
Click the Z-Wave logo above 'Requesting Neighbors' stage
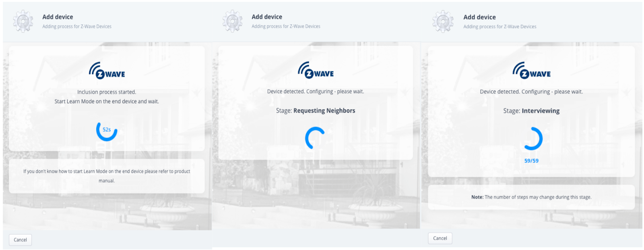click(x=316, y=70)
